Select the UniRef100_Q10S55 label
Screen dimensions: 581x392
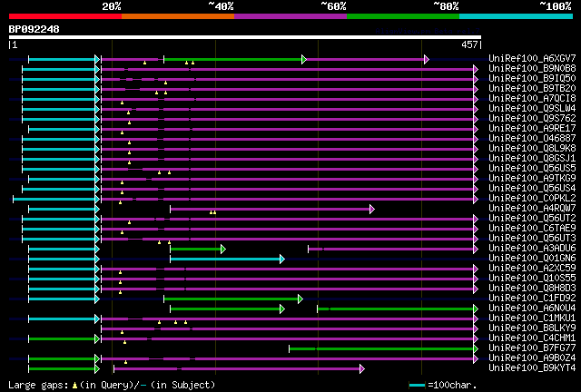pyautogui.click(x=532, y=279)
